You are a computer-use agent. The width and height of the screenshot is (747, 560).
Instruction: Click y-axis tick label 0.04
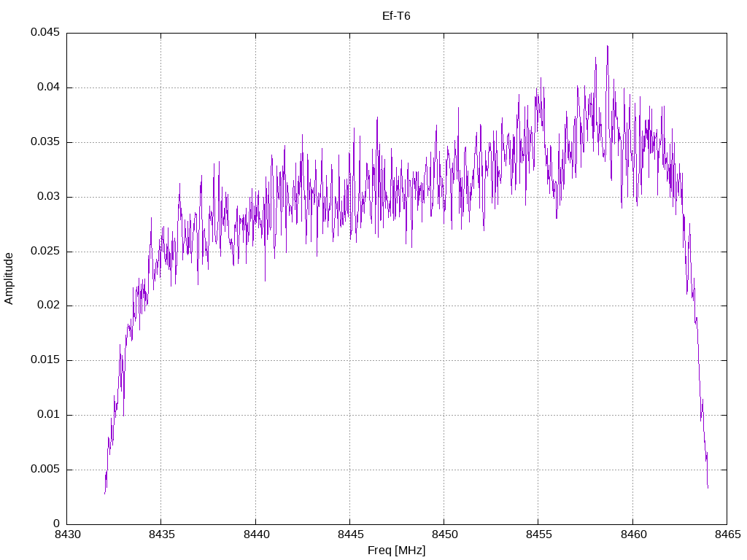click(49, 87)
